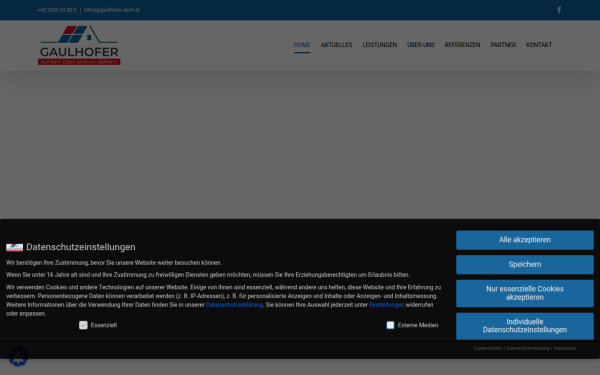The width and height of the screenshot is (600, 375).
Task: Open the Partner menu item
Action: (503, 45)
